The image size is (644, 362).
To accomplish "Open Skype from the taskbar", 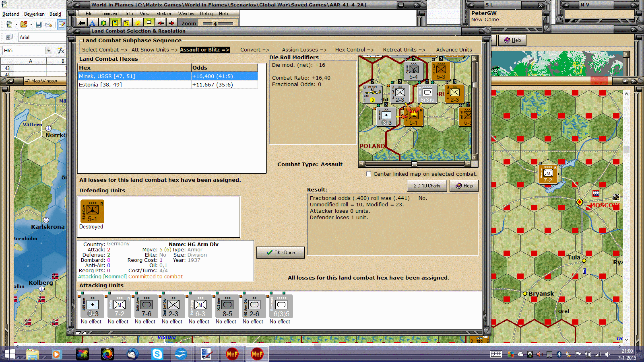I will coord(157,354).
